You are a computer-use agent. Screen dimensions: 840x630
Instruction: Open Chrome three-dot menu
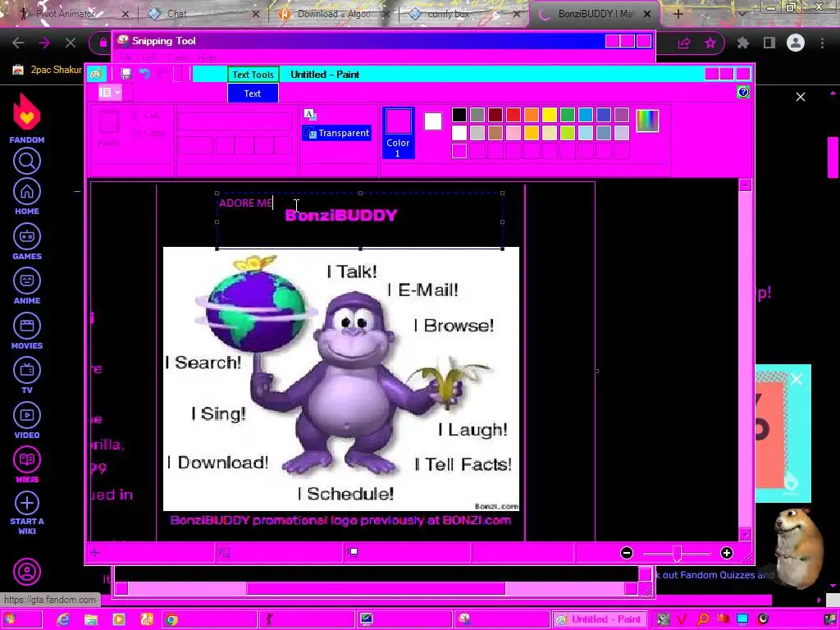pyautogui.click(x=822, y=43)
